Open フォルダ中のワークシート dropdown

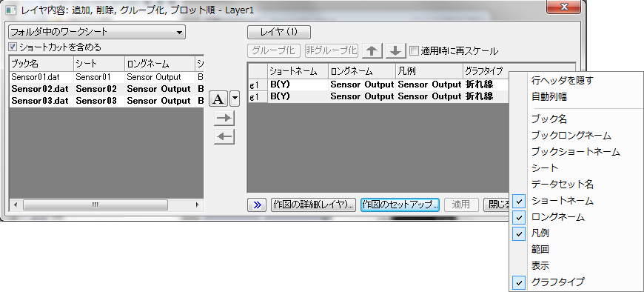click(97, 32)
